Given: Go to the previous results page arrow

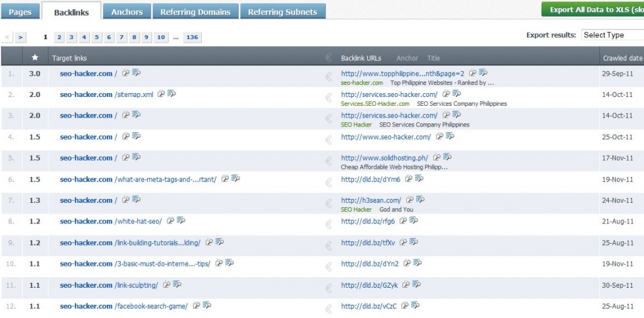Looking at the screenshot, I should click(x=7, y=37).
